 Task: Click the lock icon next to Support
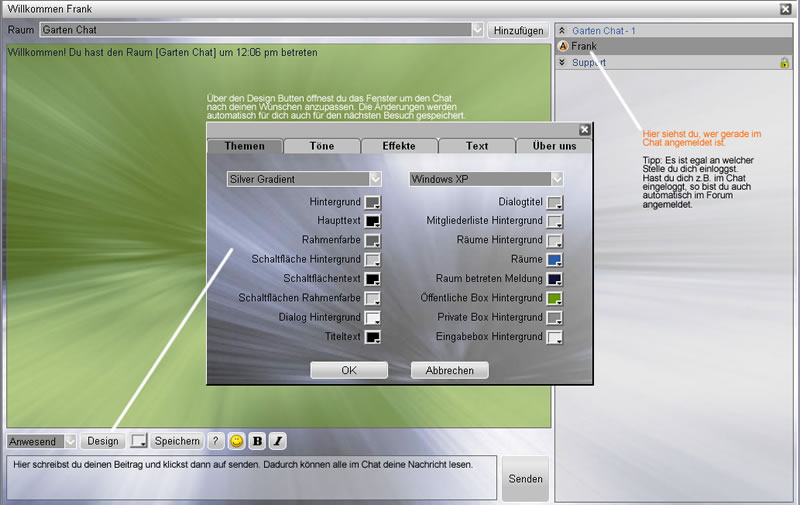click(785, 63)
